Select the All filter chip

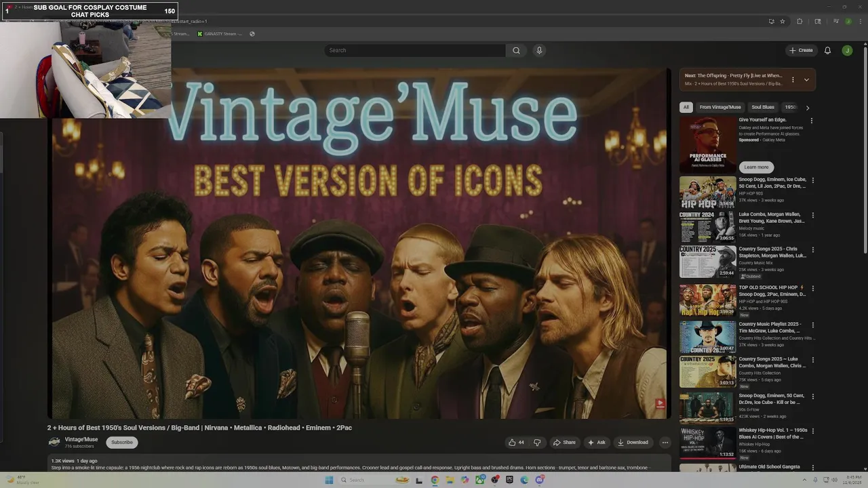686,107
